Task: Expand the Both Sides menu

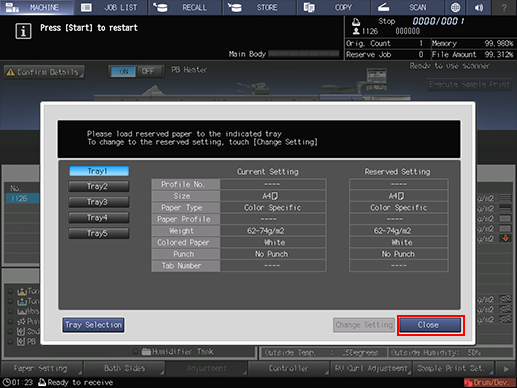Action: pyautogui.click(x=124, y=368)
